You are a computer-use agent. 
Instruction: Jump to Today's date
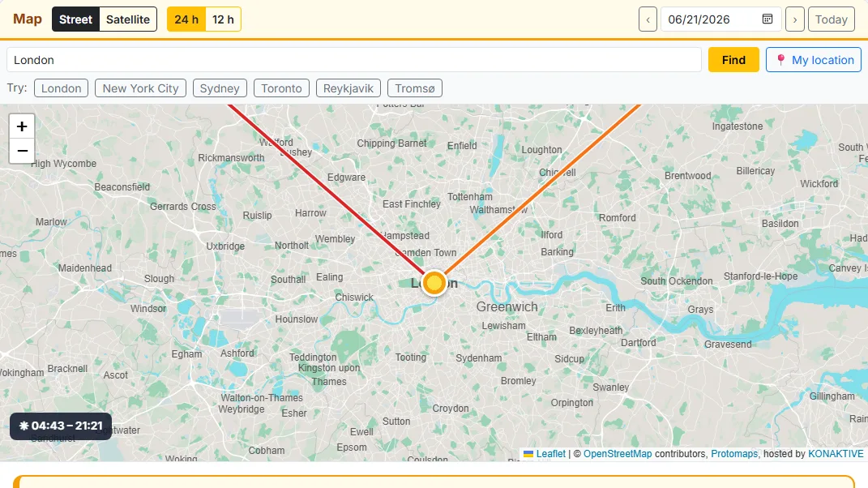tap(832, 19)
